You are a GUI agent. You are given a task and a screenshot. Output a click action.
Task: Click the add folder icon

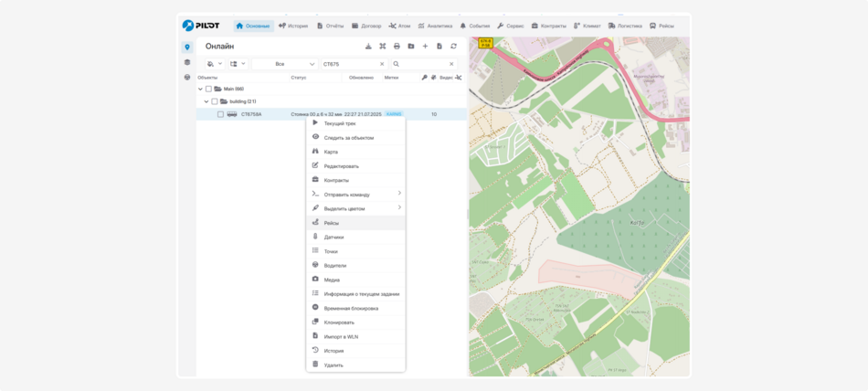coord(411,46)
